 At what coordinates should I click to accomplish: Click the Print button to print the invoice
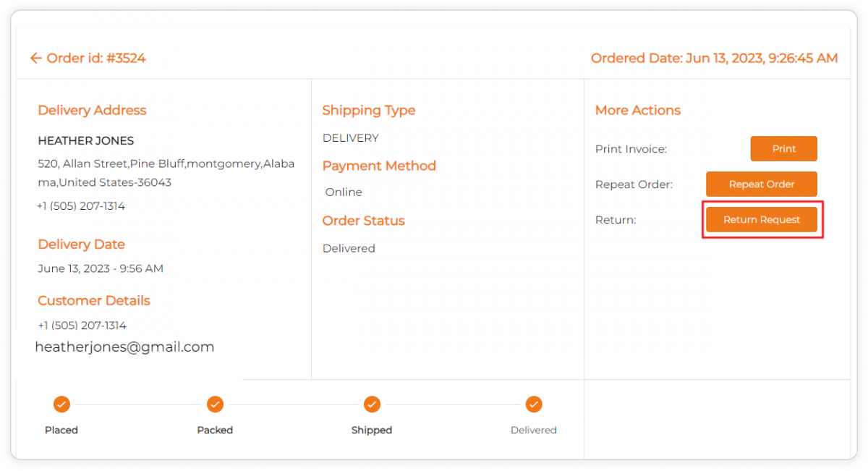pos(783,148)
